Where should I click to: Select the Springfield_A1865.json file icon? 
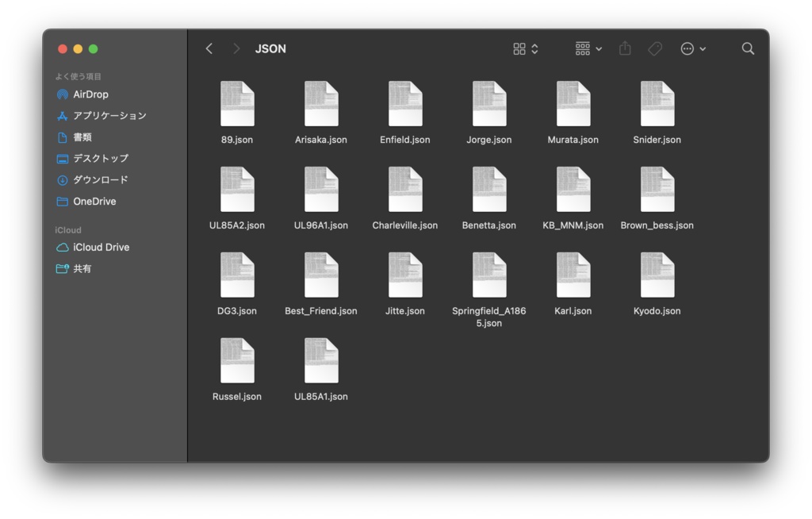click(x=488, y=275)
